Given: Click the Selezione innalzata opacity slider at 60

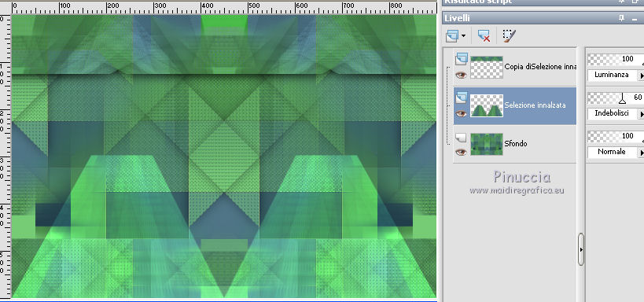Looking at the screenshot, I should [x=616, y=98].
